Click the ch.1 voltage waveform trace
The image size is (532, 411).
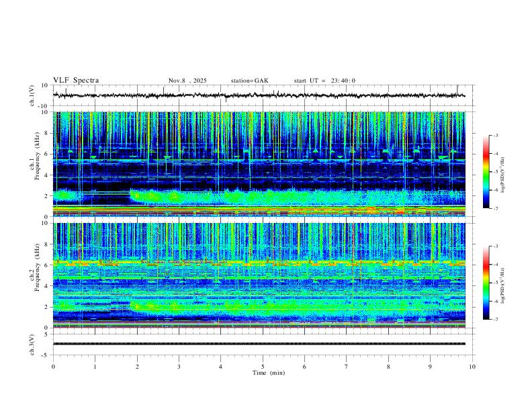tap(259, 95)
